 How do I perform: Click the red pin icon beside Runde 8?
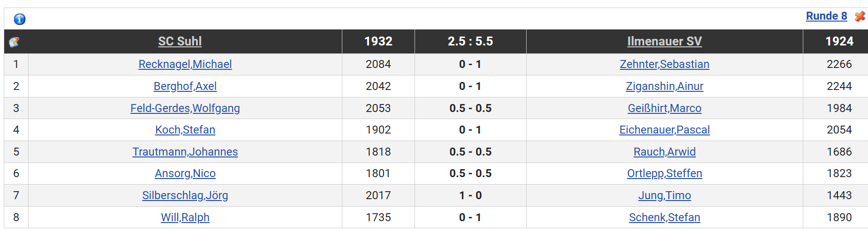(860, 16)
